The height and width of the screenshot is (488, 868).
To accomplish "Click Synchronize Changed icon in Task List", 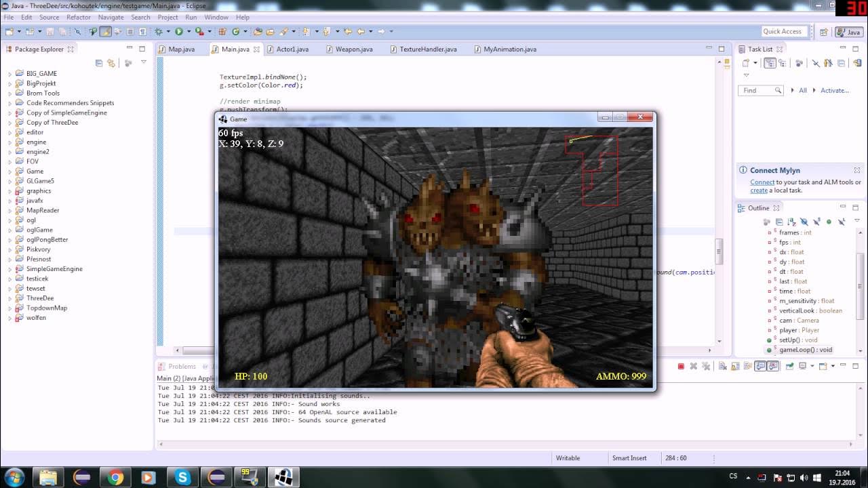I will [857, 63].
